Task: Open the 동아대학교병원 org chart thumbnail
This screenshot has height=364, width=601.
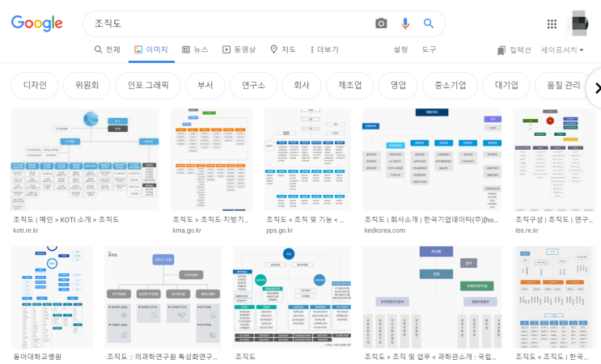Action: pos(52,298)
